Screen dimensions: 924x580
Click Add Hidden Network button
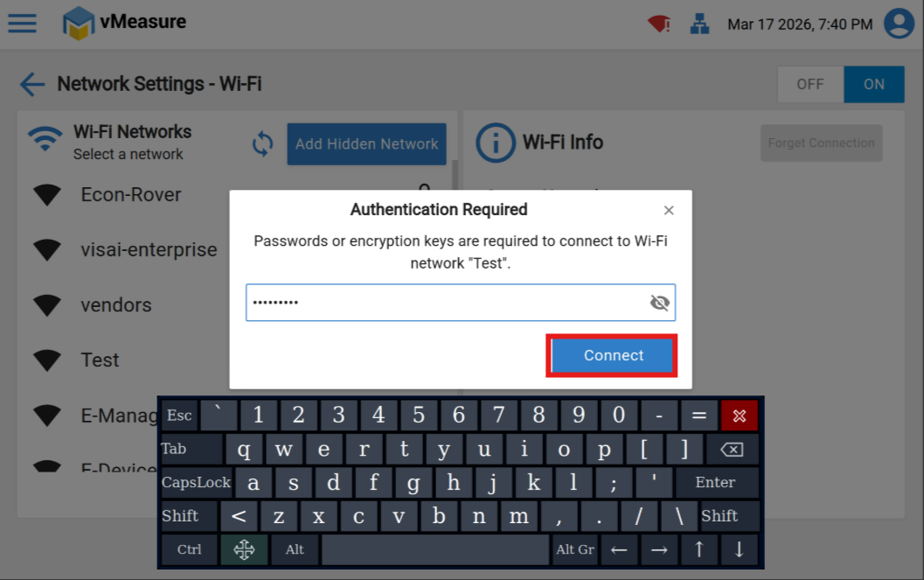click(x=366, y=143)
